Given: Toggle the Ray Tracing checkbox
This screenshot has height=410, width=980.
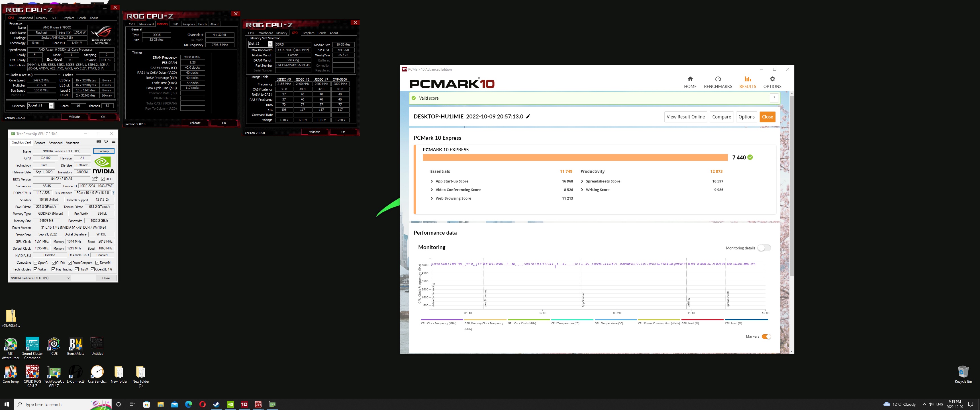Looking at the screenshot, I should click(x=54, y=269).
